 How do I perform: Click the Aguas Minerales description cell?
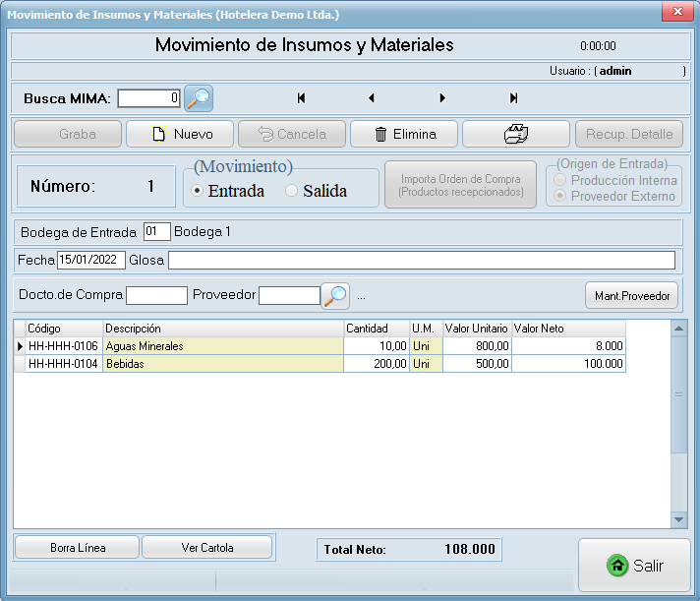click(223, 346)
